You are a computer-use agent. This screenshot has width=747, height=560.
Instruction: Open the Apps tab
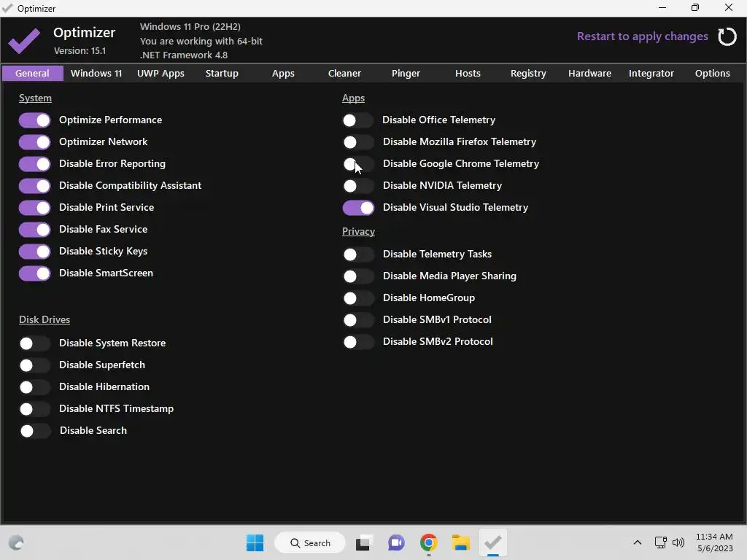[283, 74]
